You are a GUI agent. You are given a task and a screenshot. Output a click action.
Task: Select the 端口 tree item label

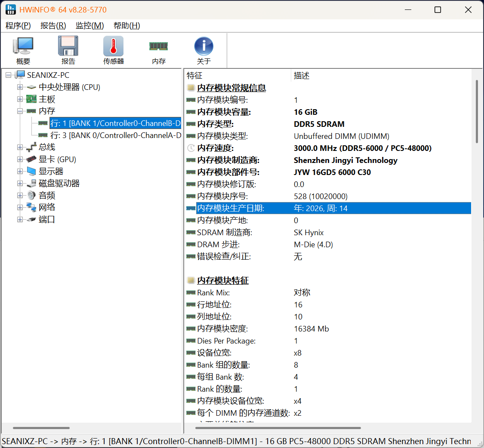47,220
